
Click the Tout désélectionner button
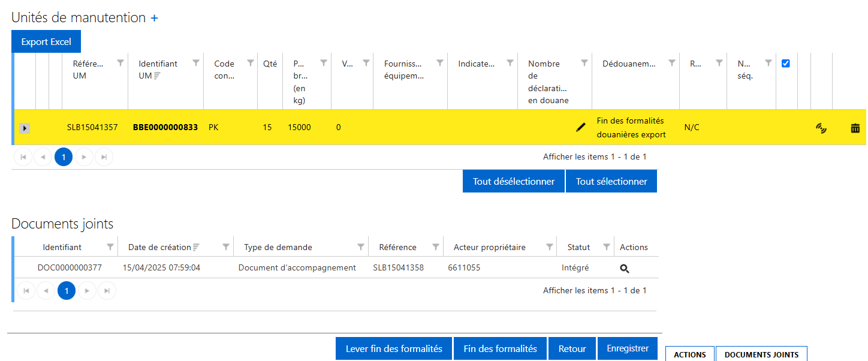[x=514, y=181]
